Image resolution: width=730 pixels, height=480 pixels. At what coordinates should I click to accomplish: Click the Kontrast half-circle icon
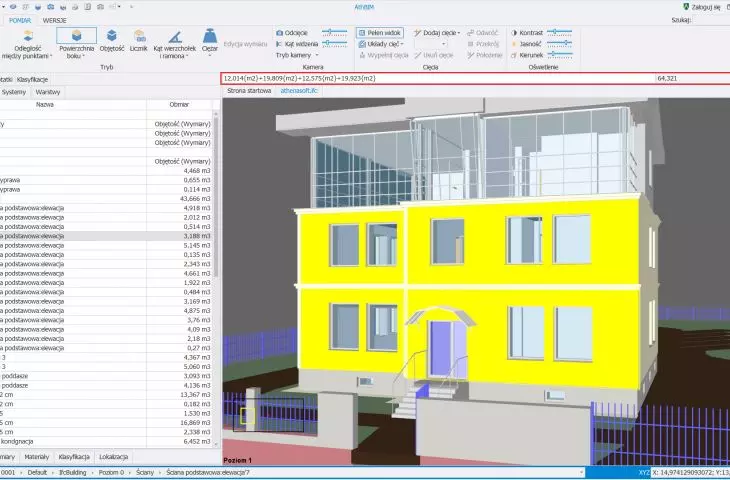(x=514, y=33)
